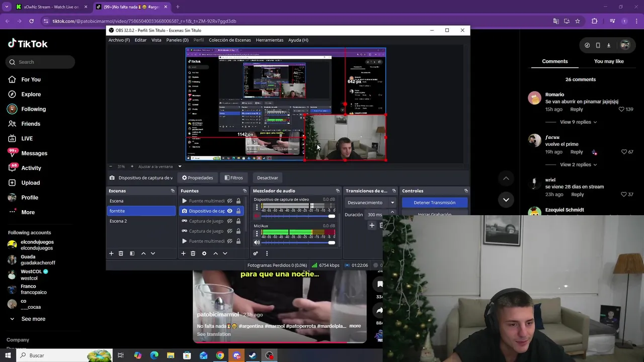The image size is (644, 362).
Task: Adjust video capture device volume slider
Action: click(x=298, y=217)
